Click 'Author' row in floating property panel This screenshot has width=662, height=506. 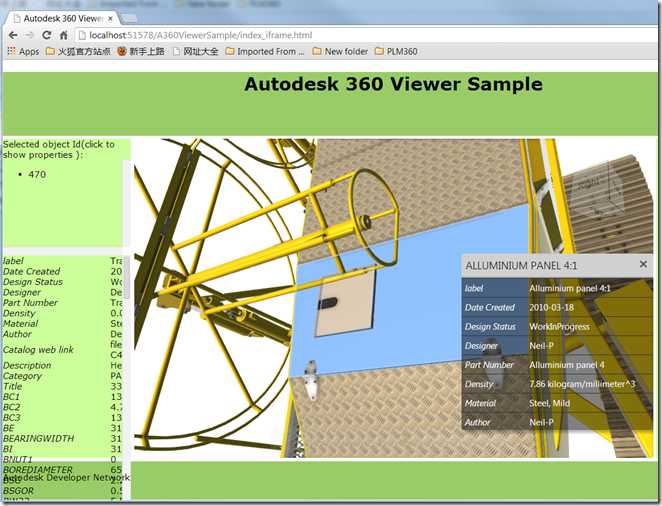(557, 422)
